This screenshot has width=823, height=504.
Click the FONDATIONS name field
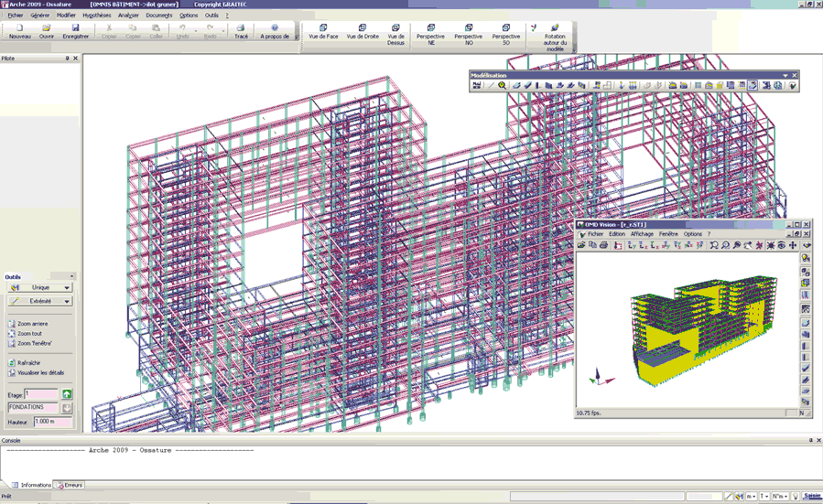click(33, 407)
